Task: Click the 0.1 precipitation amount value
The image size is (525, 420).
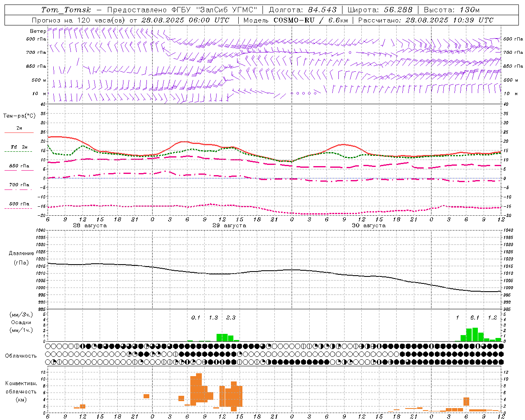Action: pos(196,318)
